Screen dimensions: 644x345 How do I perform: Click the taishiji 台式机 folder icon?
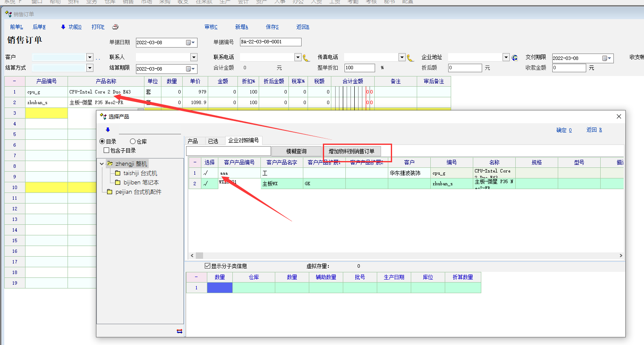(118, 173)
